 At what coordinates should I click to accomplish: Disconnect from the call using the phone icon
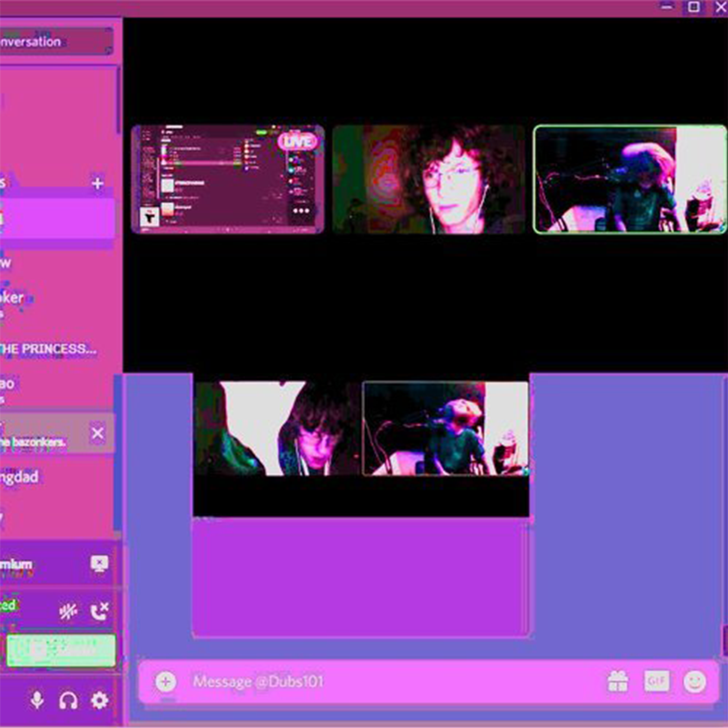click(99, 612)
